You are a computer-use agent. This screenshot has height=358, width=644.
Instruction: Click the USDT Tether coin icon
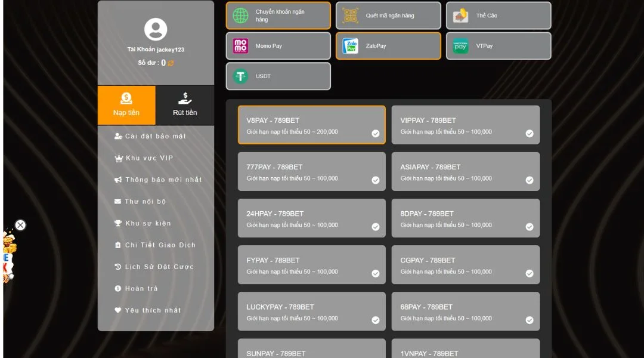241,76
